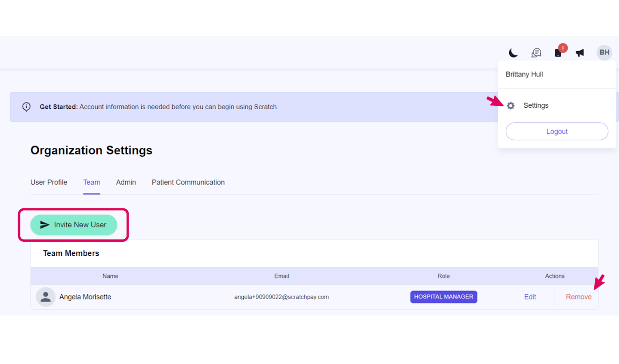Viewport: 619px width, 364px height.
Task: Click the paper plane icon on the Invite New User button
Action: tap(44, 225)
